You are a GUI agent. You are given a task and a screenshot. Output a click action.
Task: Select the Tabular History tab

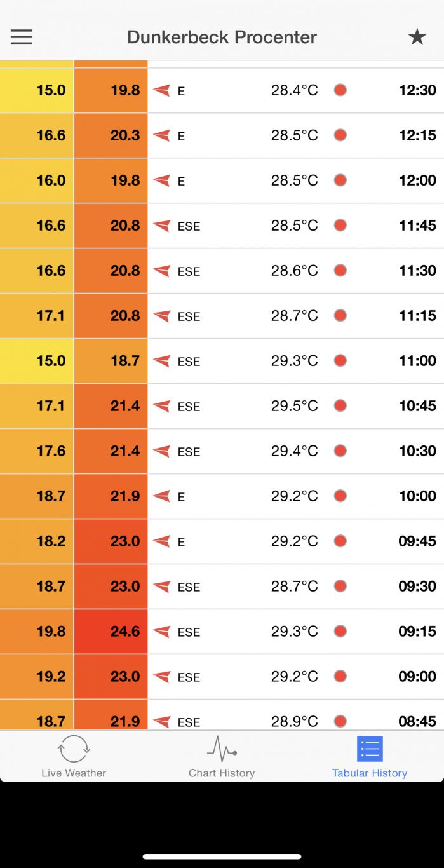click(370, 756)
